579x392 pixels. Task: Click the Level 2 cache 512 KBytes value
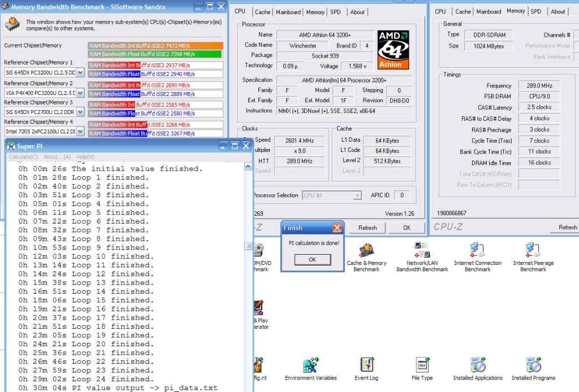tap(387, 161)
